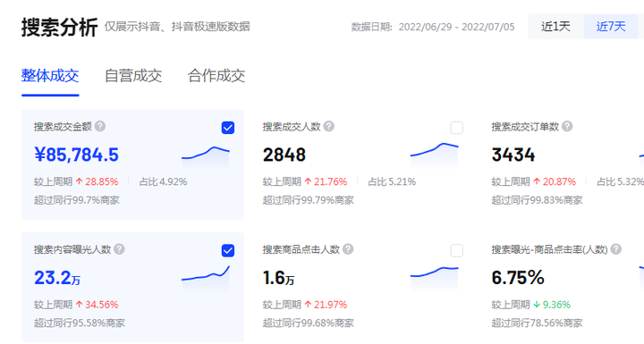Click 超过同行99.79%商家 text
The width and height of the screenshot is (644, 344).
(x=308, y=200)
